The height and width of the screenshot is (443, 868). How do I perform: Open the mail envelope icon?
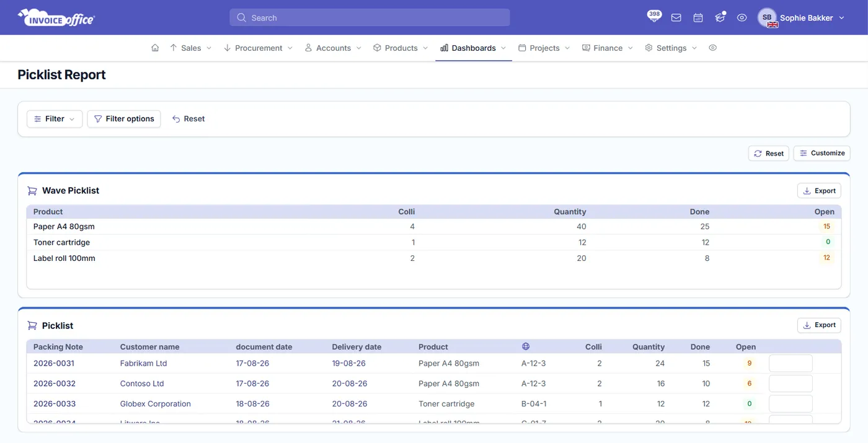click(676, 18)
